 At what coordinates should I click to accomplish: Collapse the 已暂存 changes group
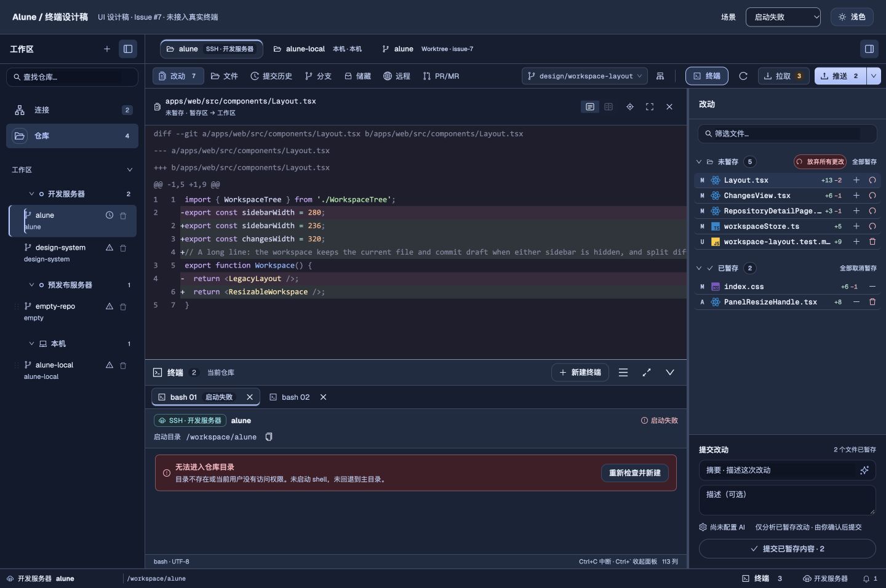tap(699, 268)
